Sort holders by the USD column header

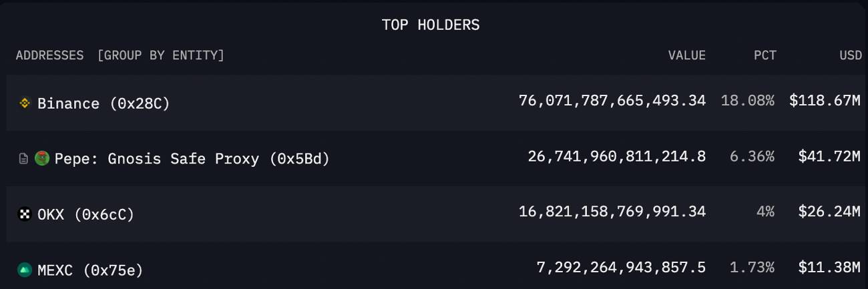coord(851,55)
